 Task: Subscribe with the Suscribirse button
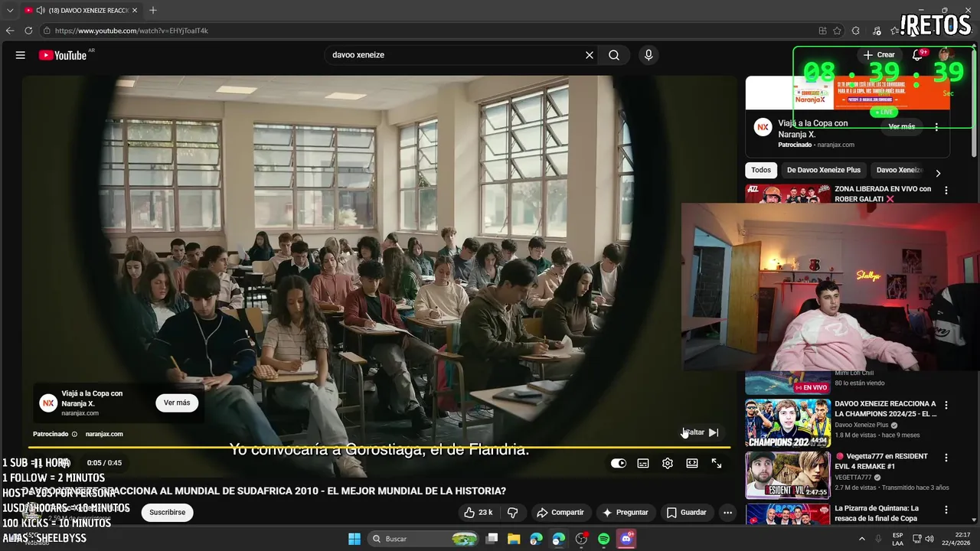(x=168, y=512)
